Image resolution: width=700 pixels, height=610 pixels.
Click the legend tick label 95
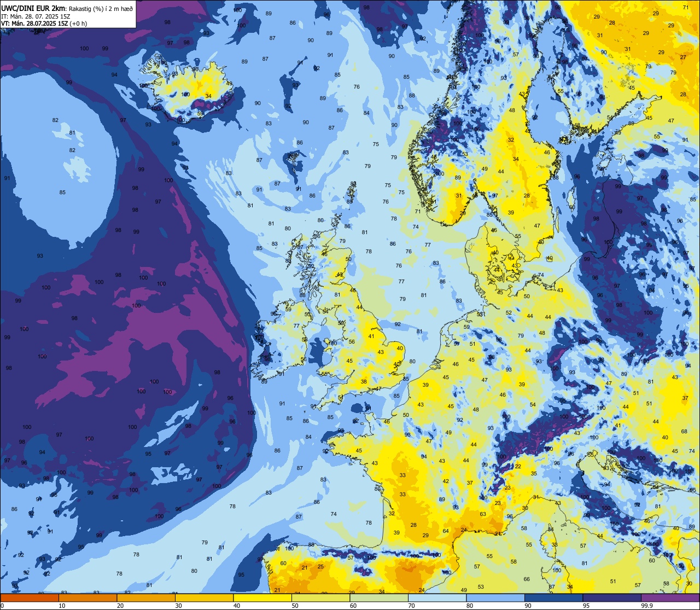(586, 606)
